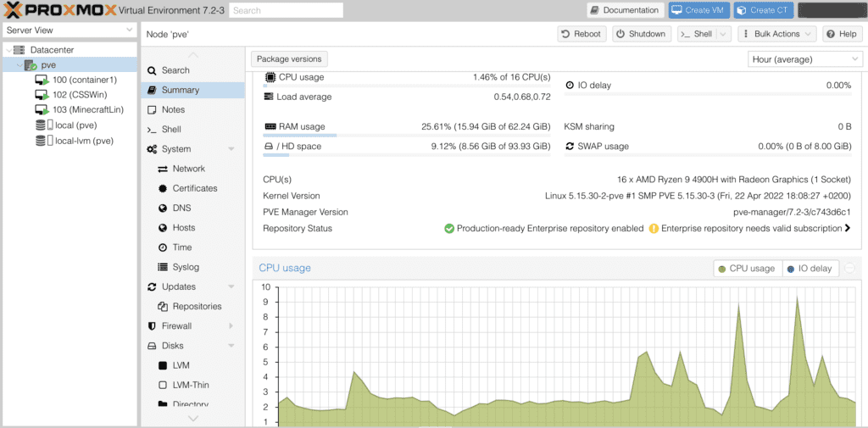The height and width of the screenshot is (428, 868).
Task: Click the Time clock icon
Action: [163, 247]
